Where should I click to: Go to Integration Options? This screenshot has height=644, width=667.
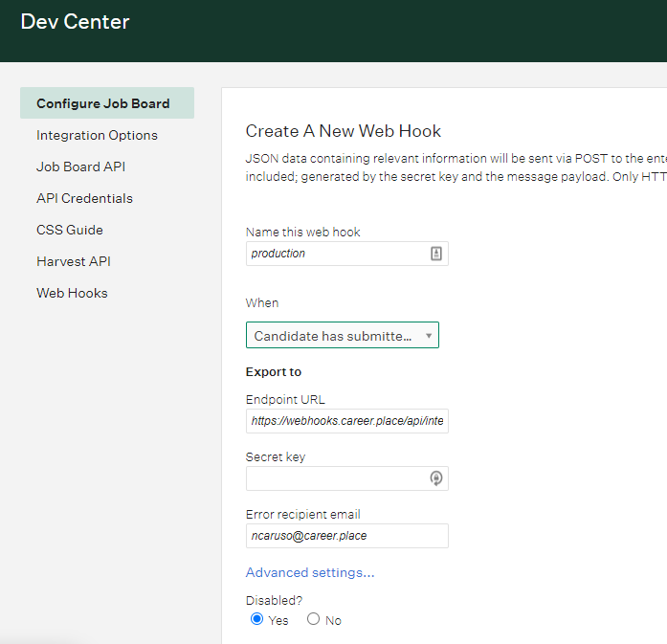(97, 135)
